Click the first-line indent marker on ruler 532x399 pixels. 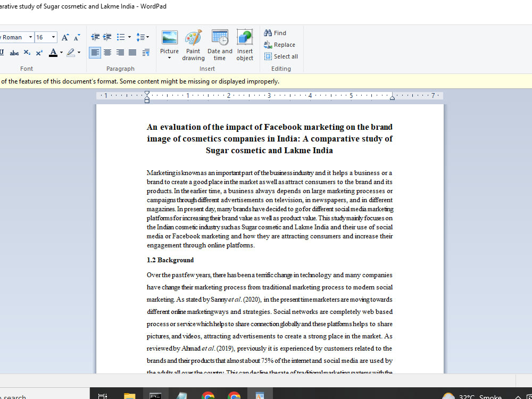pos(147,93)
